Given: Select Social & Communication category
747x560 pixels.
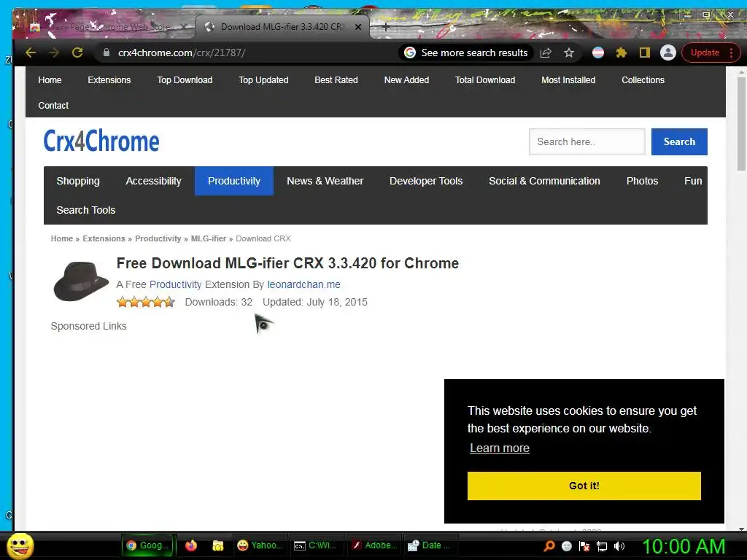Looking at the screenshot, I should (x=544, y=181).
